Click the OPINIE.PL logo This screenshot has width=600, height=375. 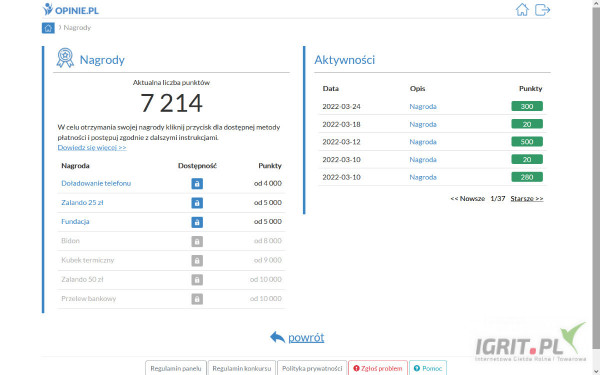(71, 10)
